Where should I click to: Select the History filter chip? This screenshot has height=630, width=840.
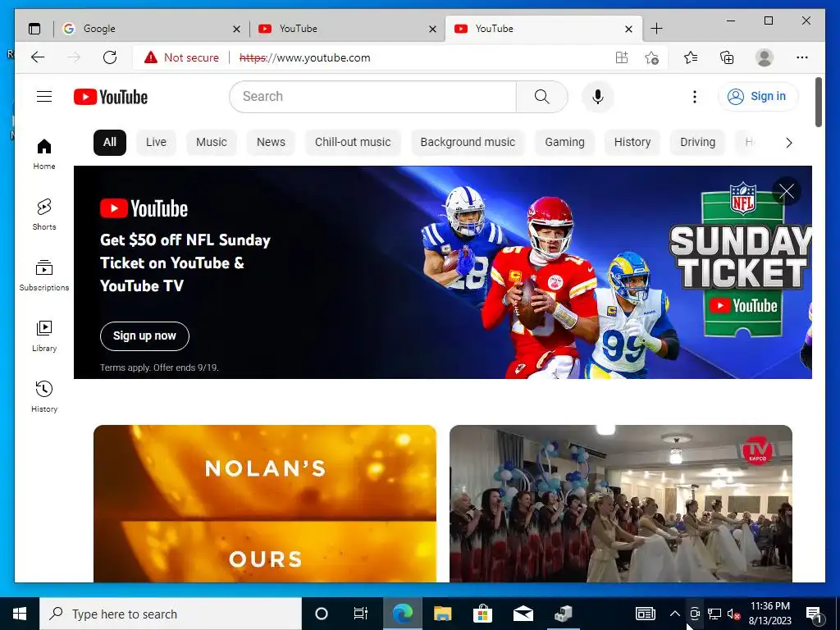coord(632,142)
